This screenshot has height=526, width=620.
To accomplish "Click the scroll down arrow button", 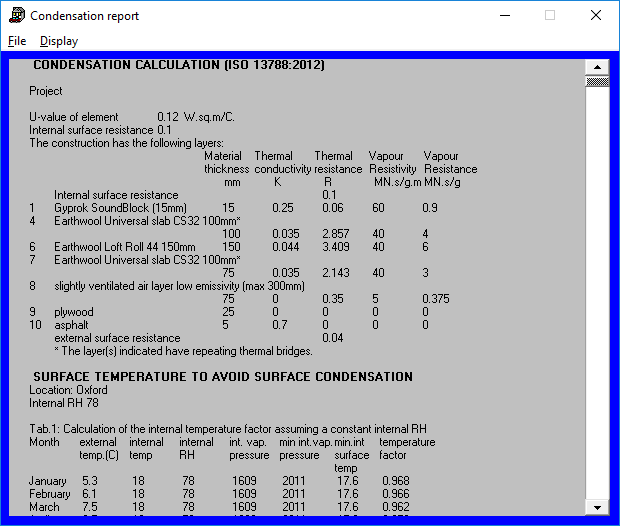I will click(x=597, y=507).
